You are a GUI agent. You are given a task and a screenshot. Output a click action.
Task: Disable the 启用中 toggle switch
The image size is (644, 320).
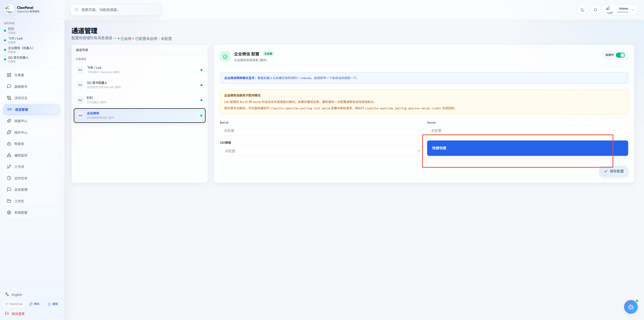coord(620,55)
